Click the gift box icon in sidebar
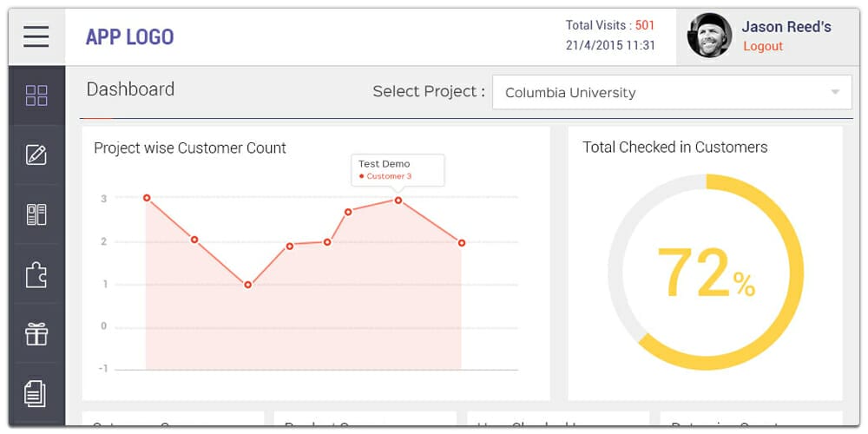 coord(36,334)
